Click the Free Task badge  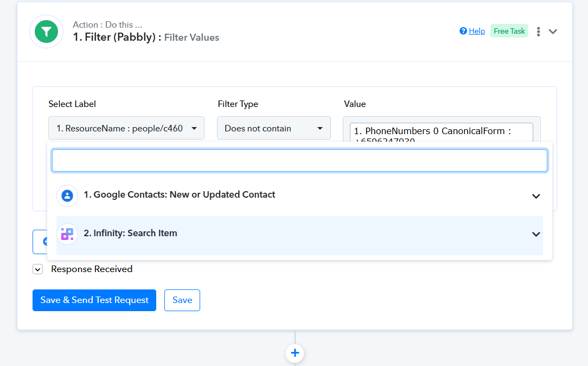(509, 31)
